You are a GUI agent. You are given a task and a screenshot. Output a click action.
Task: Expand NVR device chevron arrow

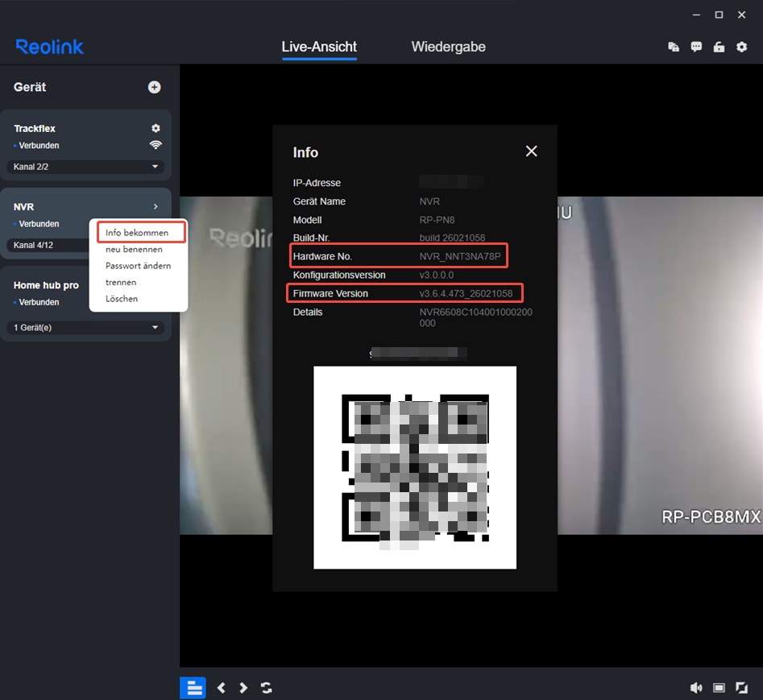(156, 207)
